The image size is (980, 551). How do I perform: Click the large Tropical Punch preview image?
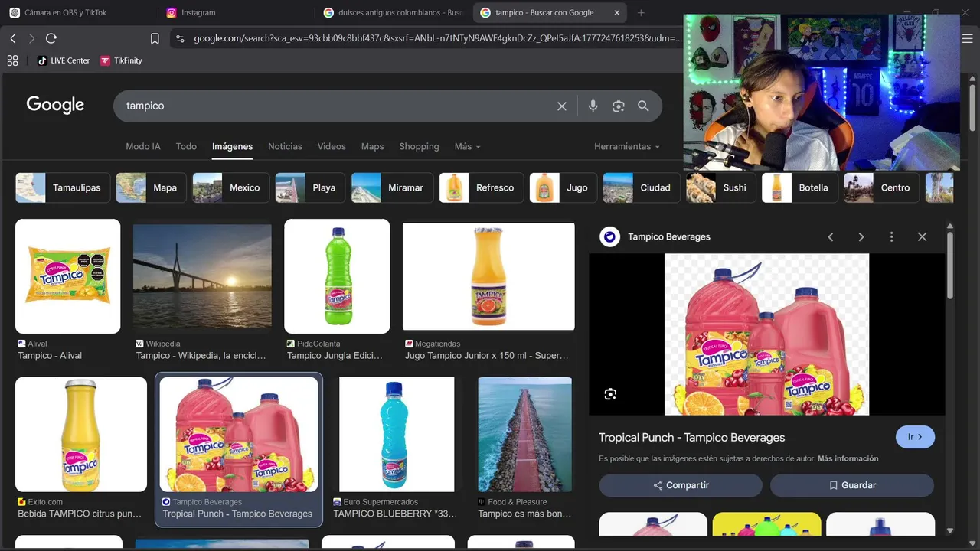pos(766,334)
